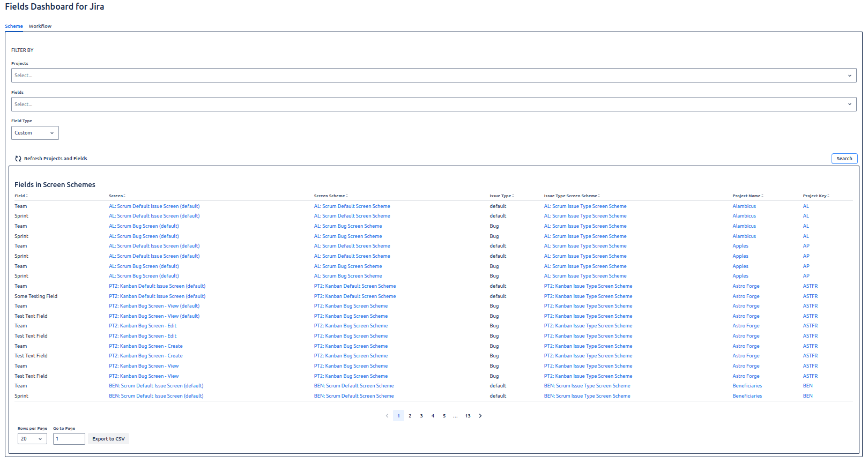Go to page 2
Image resolution: width=868 pixels, height=463 pixels.
[x=410, y=416]
